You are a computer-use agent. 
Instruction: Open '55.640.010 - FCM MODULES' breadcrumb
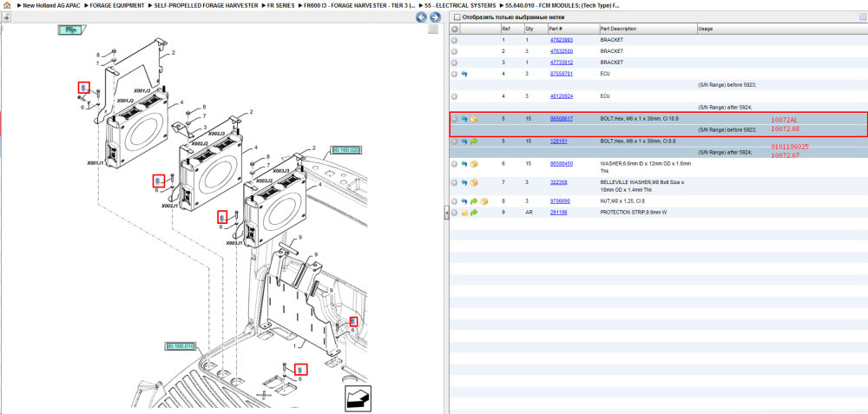(562, 5)
